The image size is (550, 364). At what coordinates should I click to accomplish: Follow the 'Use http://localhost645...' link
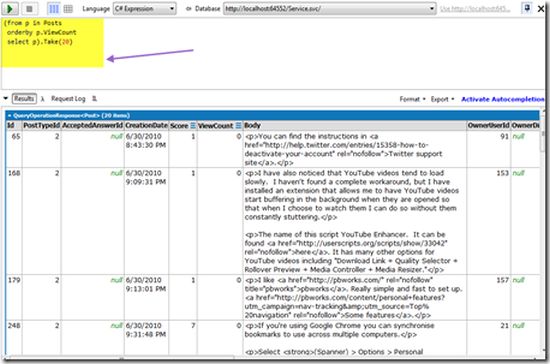click(475, 9)
